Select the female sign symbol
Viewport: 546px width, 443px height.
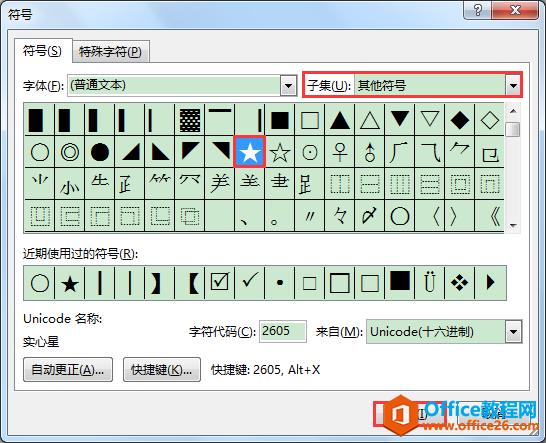coord(340,152)
